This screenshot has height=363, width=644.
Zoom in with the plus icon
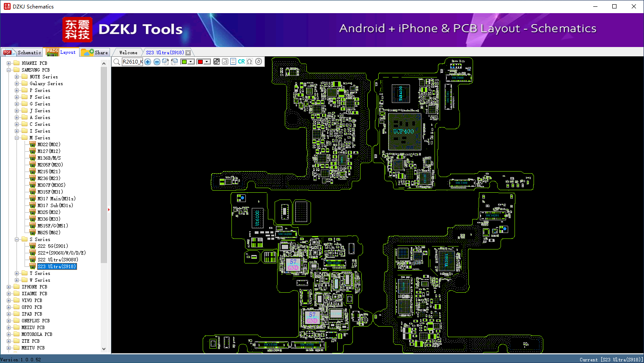point(148,62)
